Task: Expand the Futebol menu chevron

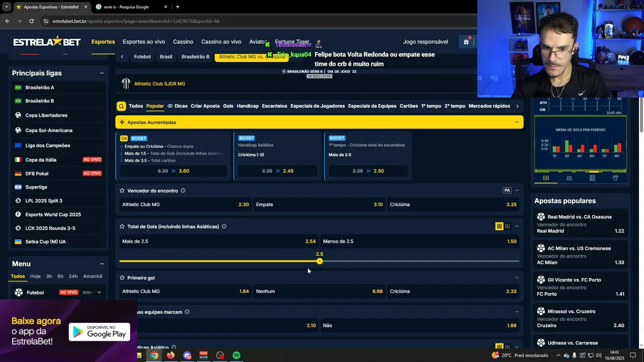Action: [x=99, y=292]
